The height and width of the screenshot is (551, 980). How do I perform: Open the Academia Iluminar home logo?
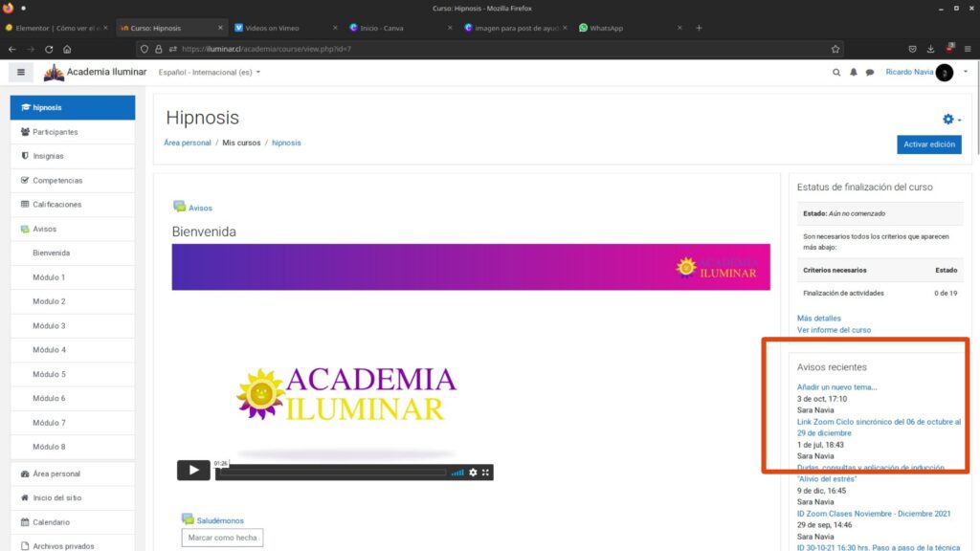(95, 73)
